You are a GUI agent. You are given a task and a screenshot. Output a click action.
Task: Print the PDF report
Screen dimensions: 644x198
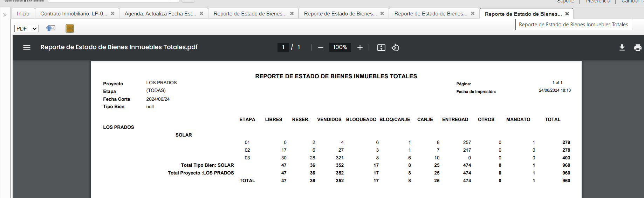pos(638,47)
